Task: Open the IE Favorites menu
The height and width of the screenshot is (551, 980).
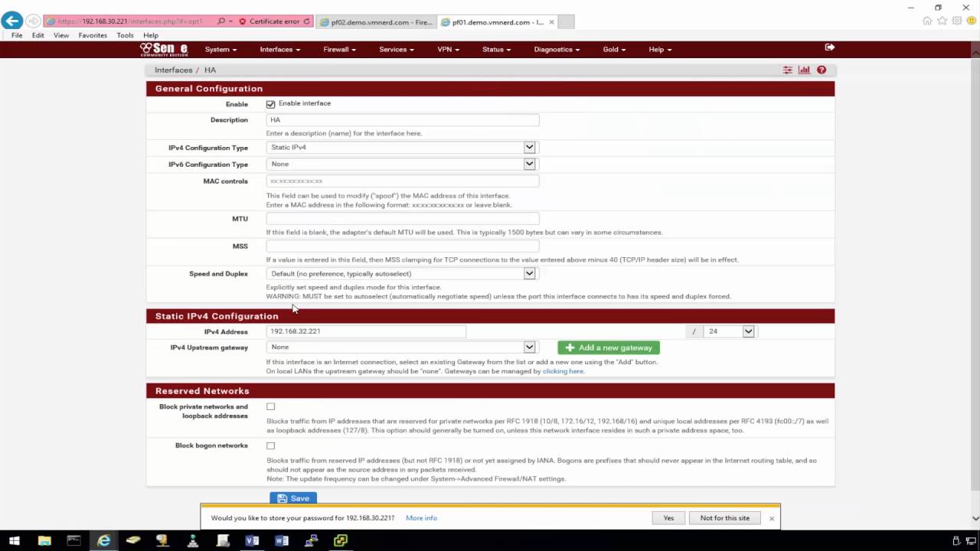Action: coord(93,35)
